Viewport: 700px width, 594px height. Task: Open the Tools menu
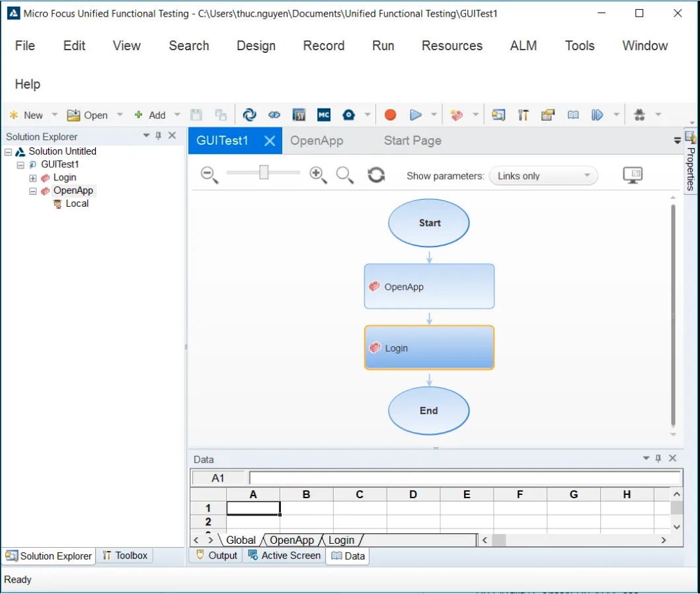[x=580, y=46]
